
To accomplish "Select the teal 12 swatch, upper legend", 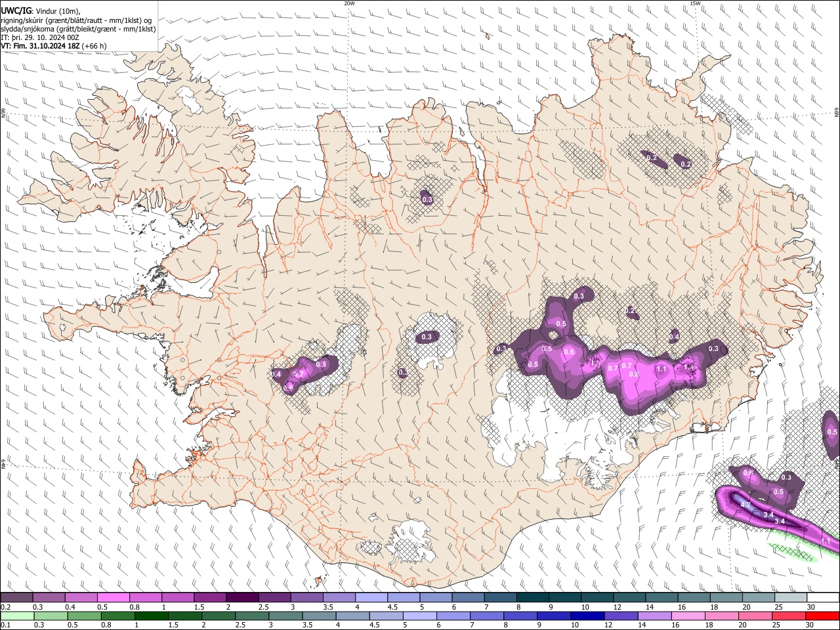I will (x=630, y=597).
